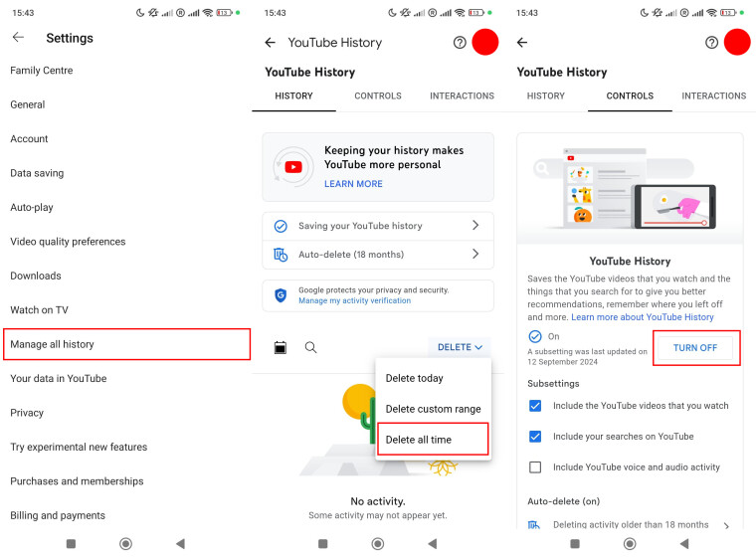Tap the On status checkmark icon
Viewport: 756px width, 559px height.
[535, 336]
